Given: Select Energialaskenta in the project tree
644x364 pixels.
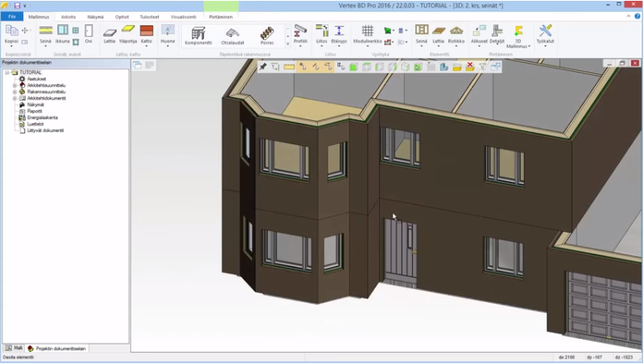Looking at the screenshot, I should click(42, 118).
